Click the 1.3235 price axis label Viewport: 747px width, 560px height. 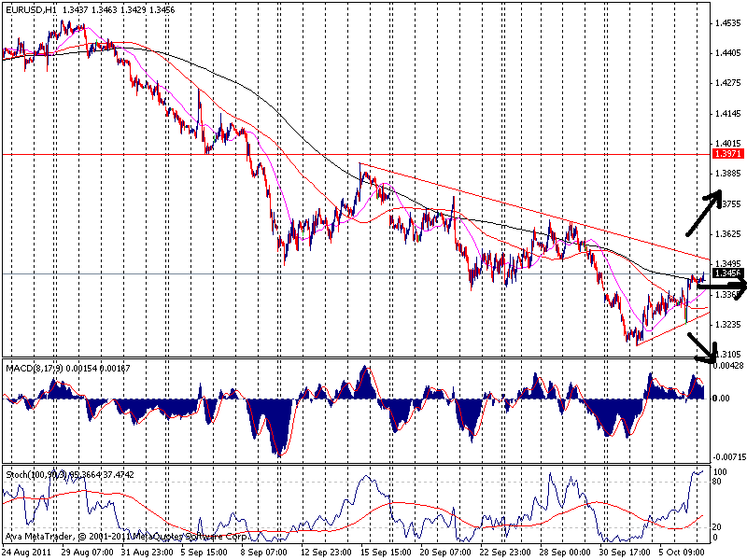[728, 324]
